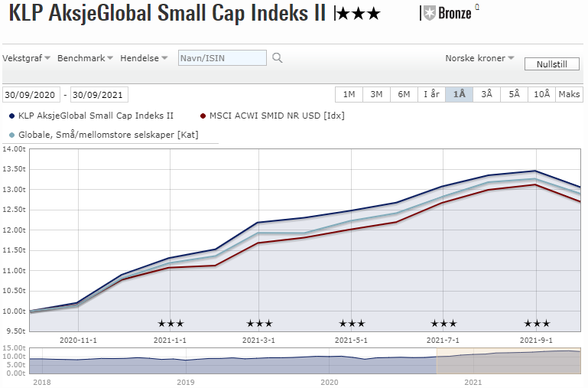This screenshot has width=588, height=388.
Task: Select the 6M period tab
Action: (404, 94)
